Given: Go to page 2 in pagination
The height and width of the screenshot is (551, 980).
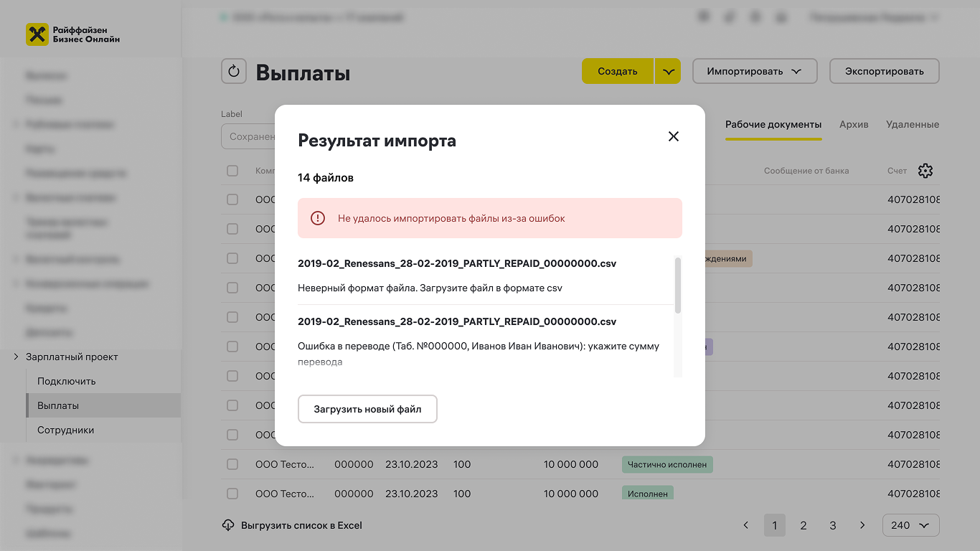Looking at the screenshot, I should [804, 525].
